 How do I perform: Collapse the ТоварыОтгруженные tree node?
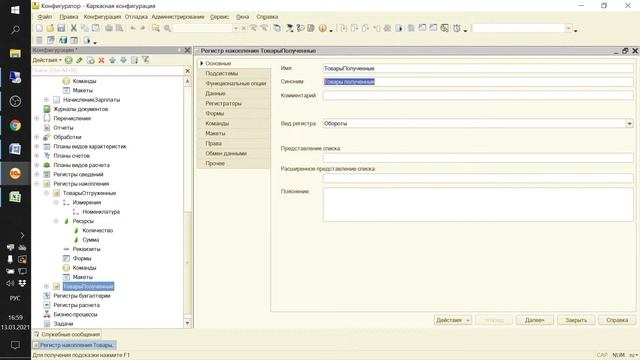47,193
